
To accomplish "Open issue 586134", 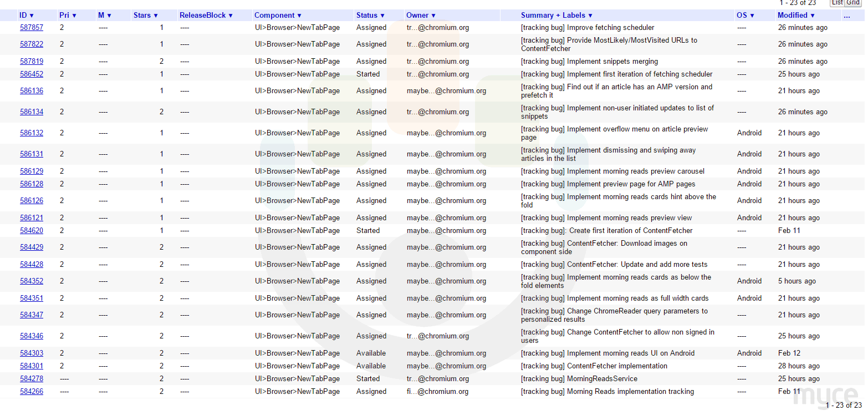I will tap(32, 112).
